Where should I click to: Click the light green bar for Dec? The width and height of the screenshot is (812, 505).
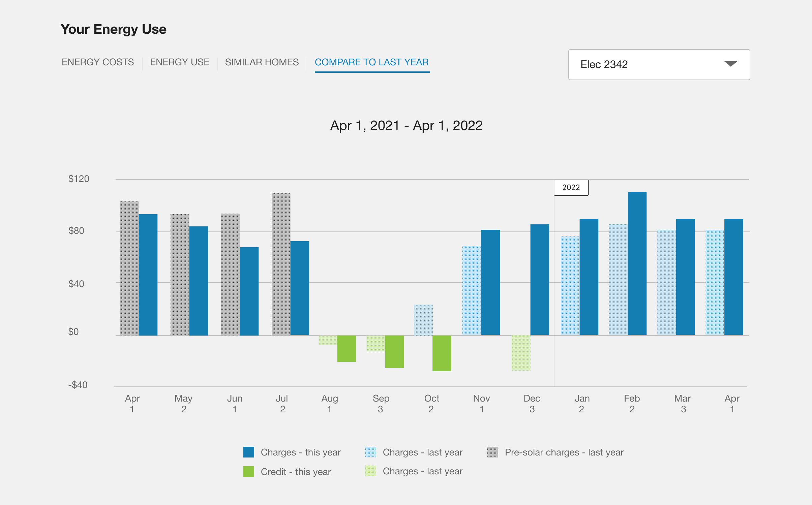[x=521, y=353]
